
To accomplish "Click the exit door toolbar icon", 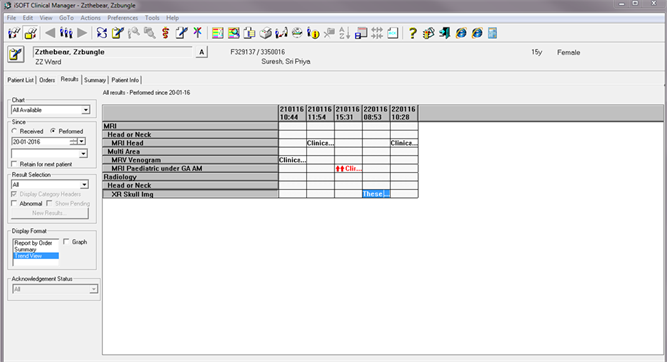I will pyautogui.click(x=445, y=33).
